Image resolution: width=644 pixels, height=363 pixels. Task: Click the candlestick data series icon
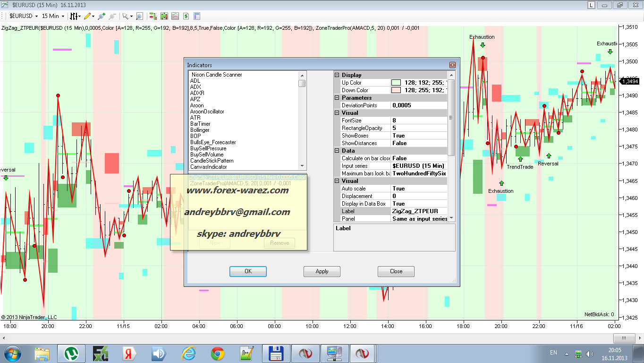point(164,16)
